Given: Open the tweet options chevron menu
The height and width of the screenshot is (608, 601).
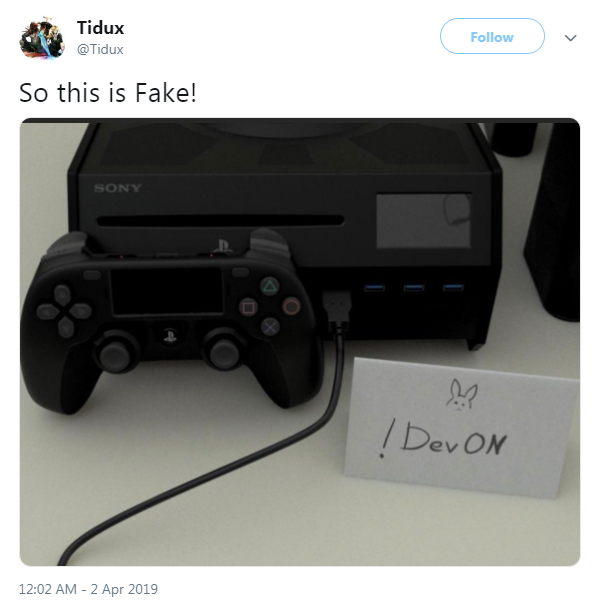Looking at the screenshot, I should pos(570,38).
